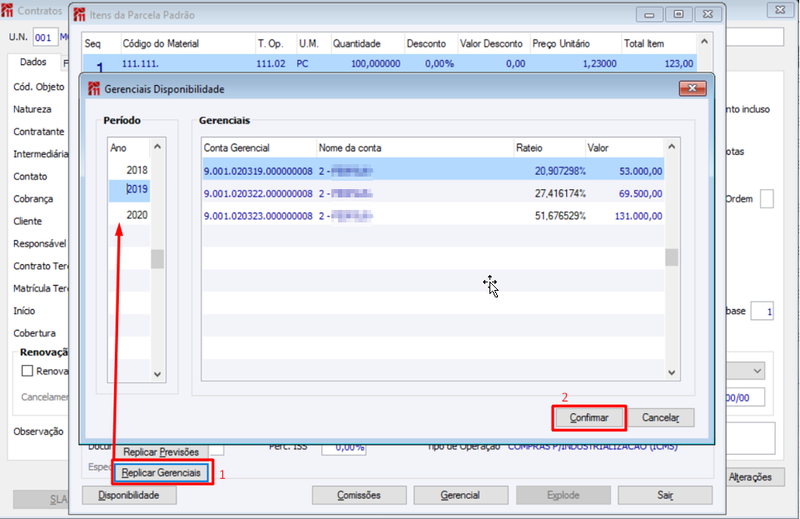Click up arrow of Gerenciais table scrollbar
The width and height of the screenshot is (800, 519).
[671, 147]
